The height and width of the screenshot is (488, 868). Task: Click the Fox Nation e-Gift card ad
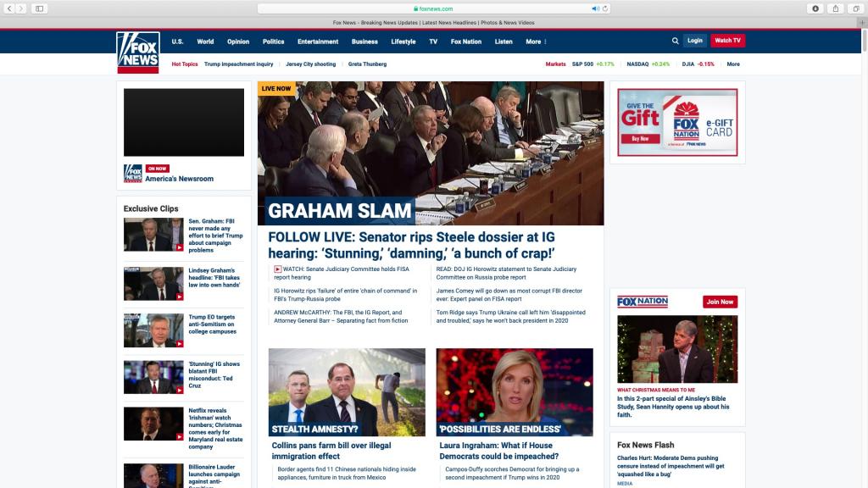(677, 122)
